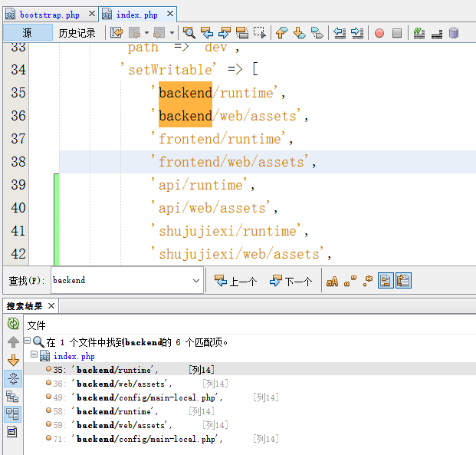Click the 下一个 next match button
Image resolution: width=476 pixels, height=455 pixels.
pyautogui.click(x=291, y=281)
